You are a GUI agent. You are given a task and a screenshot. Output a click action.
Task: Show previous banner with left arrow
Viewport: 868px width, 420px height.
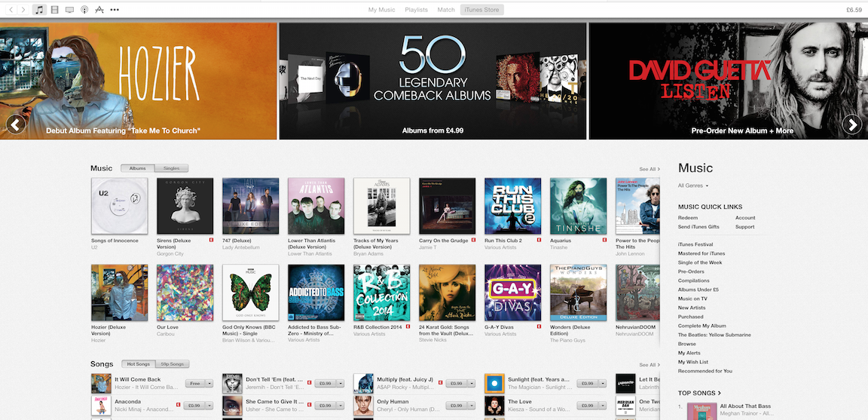pyautogui.click(x=16, y=124)
